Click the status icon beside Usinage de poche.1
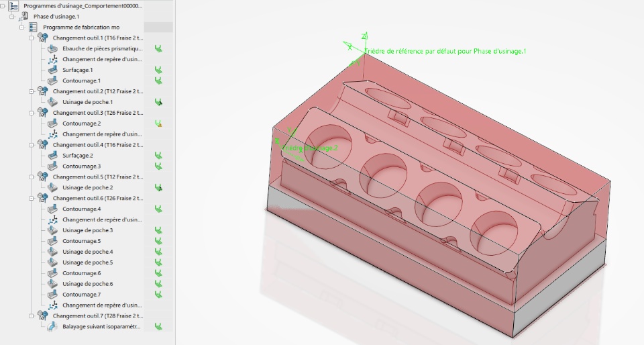The width and height of the screenshot is (644, 345). [x=158, y=102]
